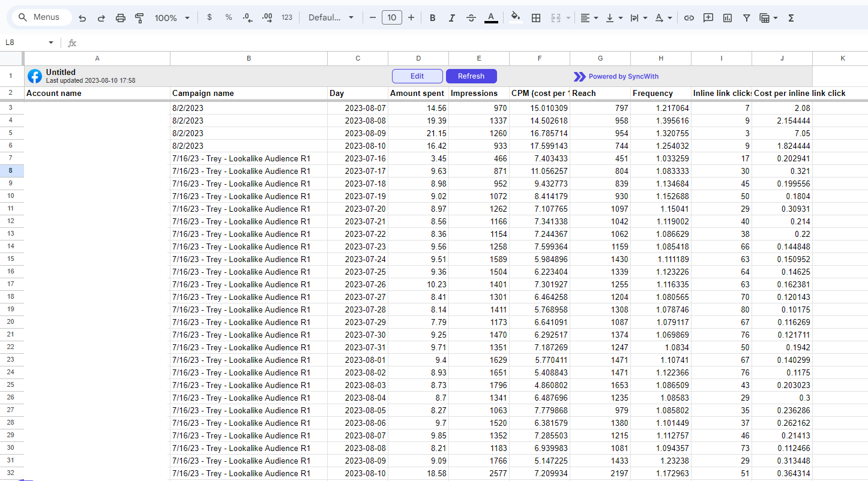This screenshot has width=868, height=481.
Task: Open the Default font dropdown
Action: point(331,18)
